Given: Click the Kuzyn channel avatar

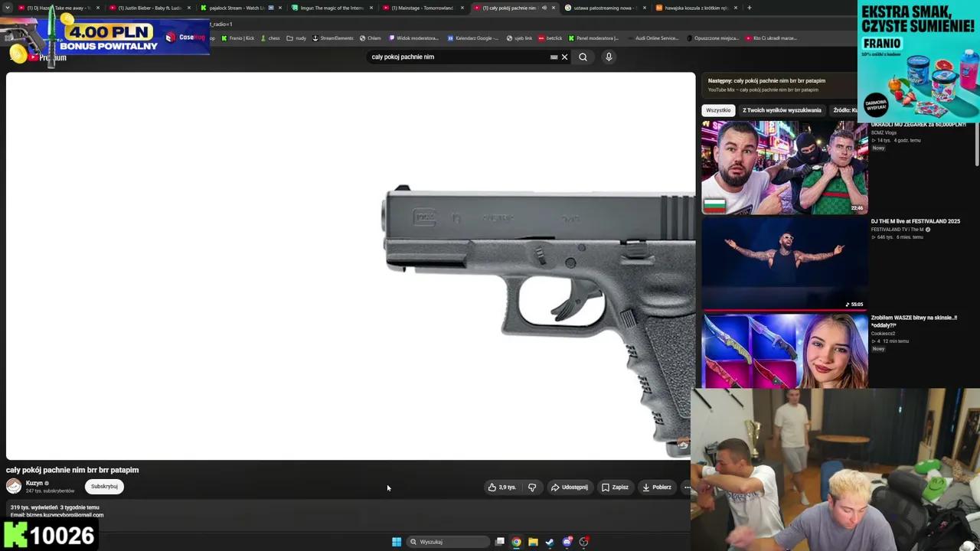Looking at the screenshot, I should point(14,486).
